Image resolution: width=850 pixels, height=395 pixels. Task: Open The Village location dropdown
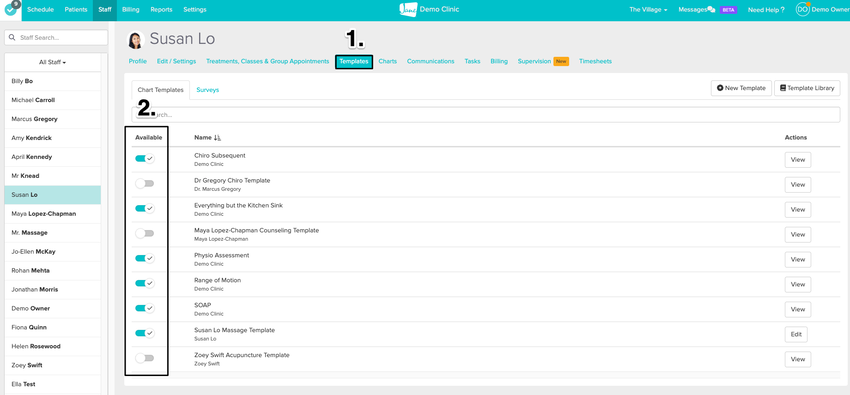648,10
